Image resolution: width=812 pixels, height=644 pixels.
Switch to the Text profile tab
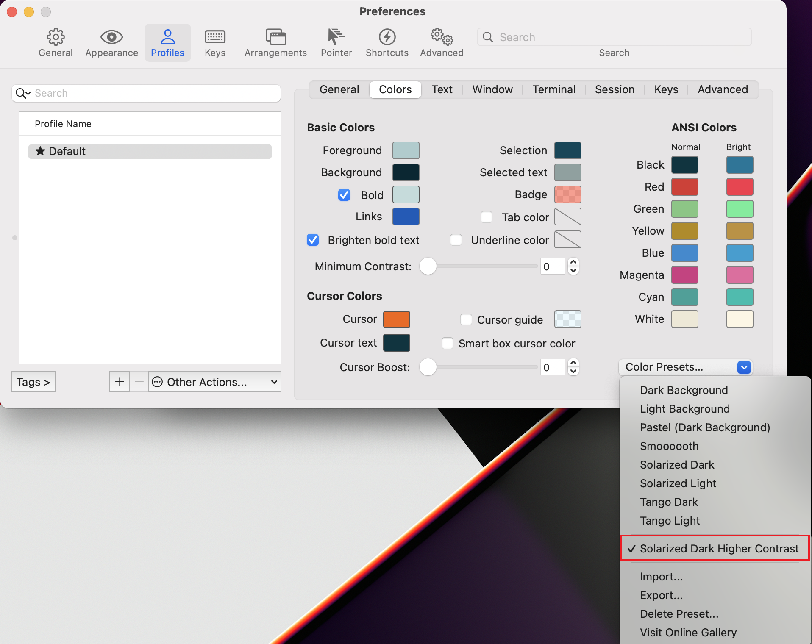point(442,89)
